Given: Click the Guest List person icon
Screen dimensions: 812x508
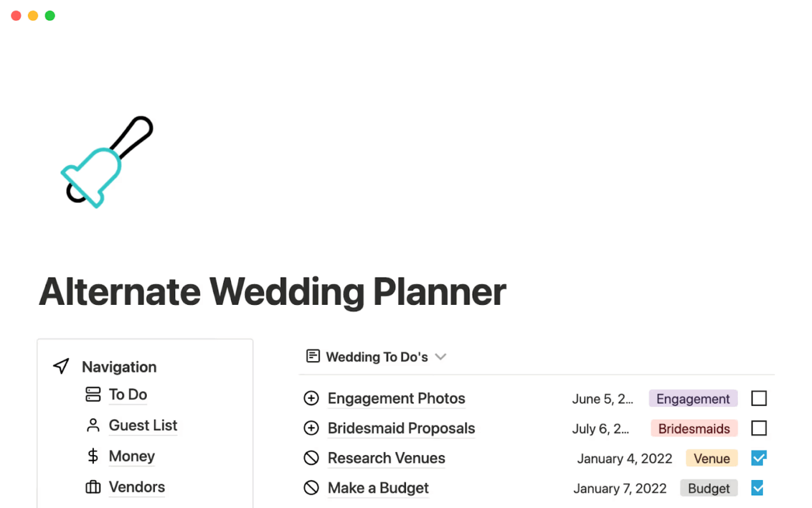Looking at the screenshot, I should coord(93,426).
